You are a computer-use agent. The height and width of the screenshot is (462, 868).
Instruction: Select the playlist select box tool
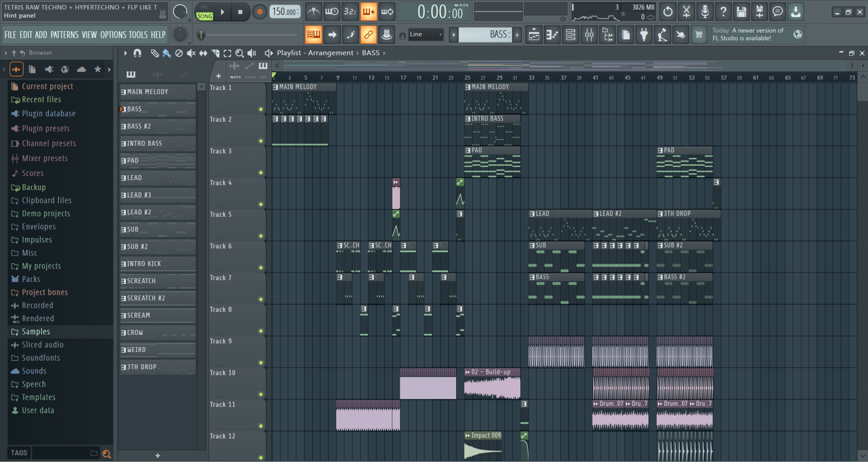click(227, 53)
